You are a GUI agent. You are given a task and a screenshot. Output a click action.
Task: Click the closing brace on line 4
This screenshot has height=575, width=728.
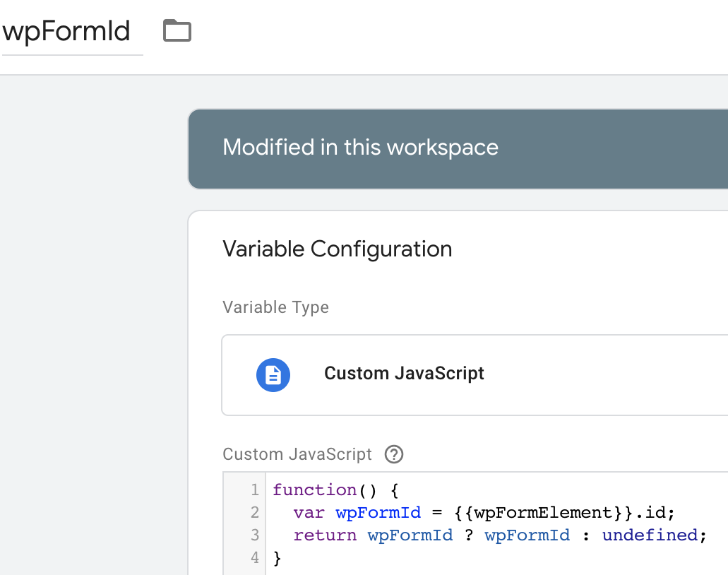pos(278,558)
